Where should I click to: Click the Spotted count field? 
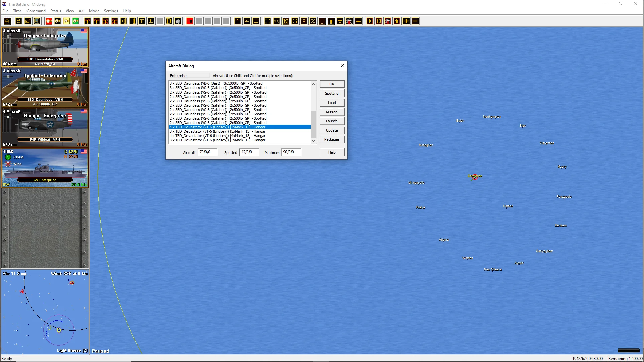249,152
